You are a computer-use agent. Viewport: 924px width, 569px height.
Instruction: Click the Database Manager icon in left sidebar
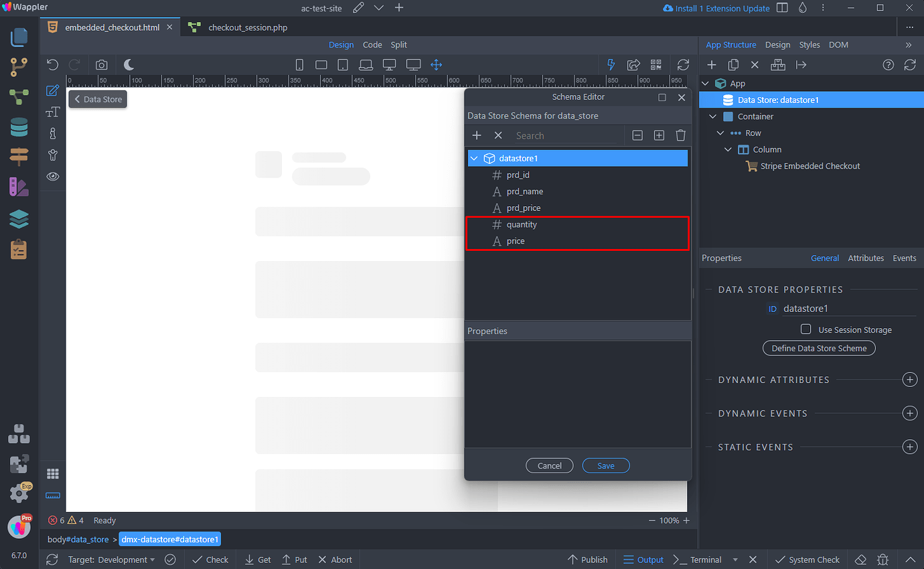pos(19,127)
